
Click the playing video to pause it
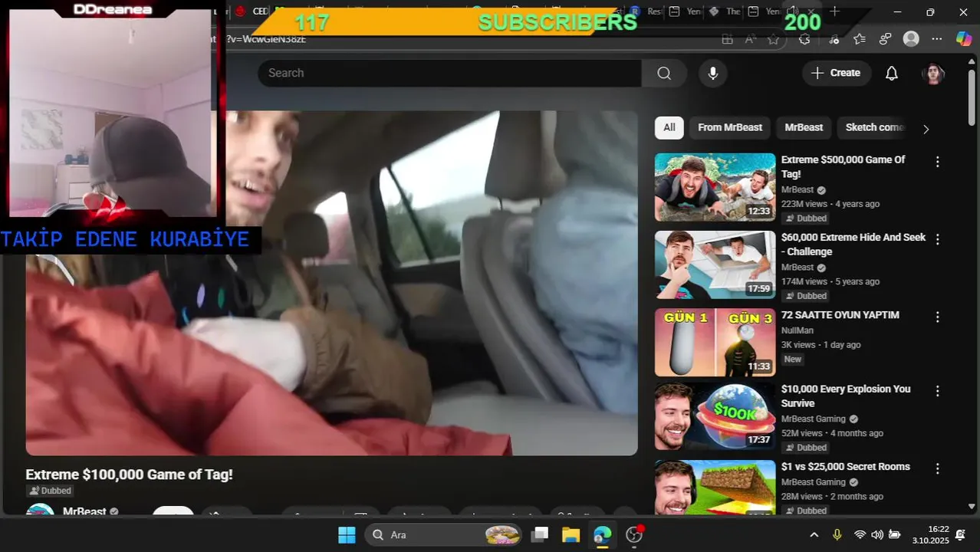coord(331,283)
